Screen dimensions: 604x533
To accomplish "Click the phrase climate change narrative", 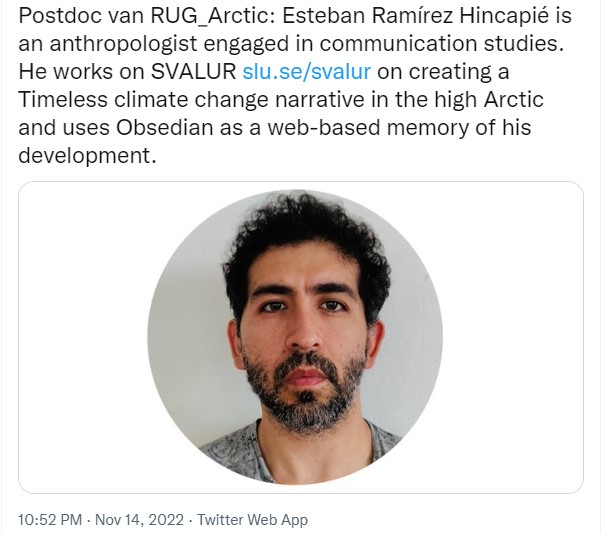I will (x=260, y=102).
